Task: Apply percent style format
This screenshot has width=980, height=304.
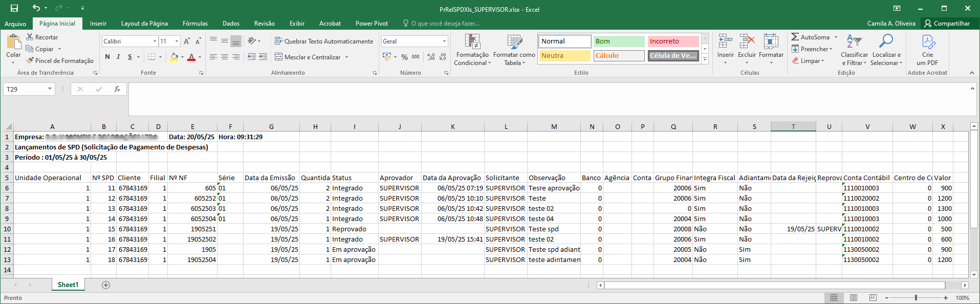Action: (404, 57)
